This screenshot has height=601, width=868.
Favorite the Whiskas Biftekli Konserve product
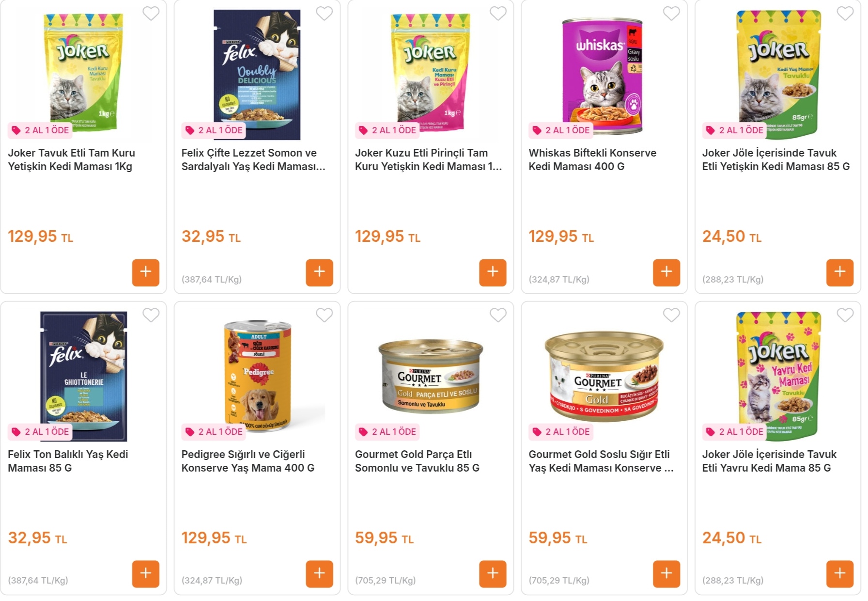click(671, 14)
